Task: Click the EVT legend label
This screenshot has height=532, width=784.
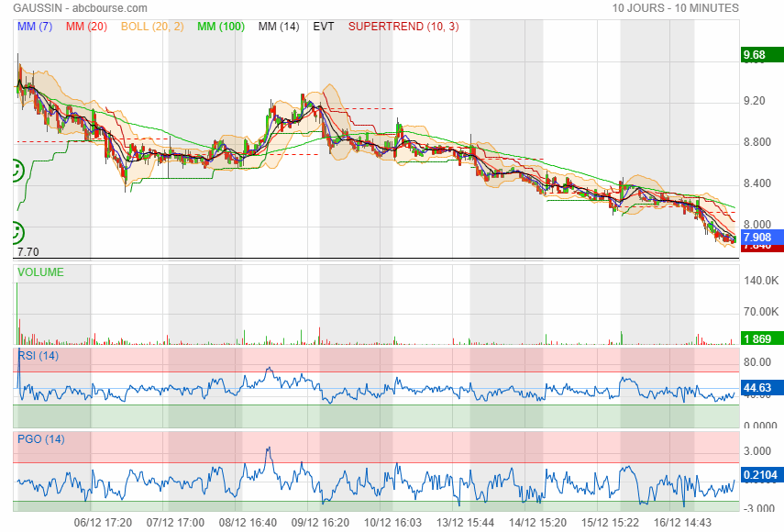Action: (x=324, y=27)
